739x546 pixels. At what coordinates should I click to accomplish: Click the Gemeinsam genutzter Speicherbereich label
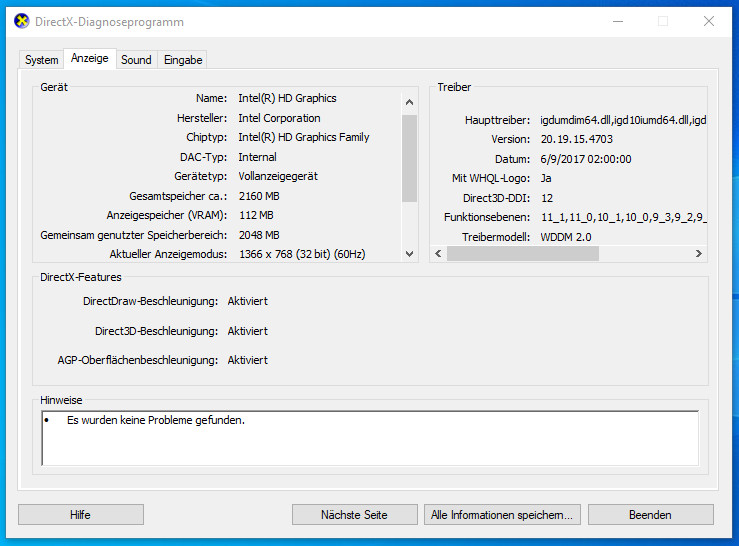[x=133, y=235]
